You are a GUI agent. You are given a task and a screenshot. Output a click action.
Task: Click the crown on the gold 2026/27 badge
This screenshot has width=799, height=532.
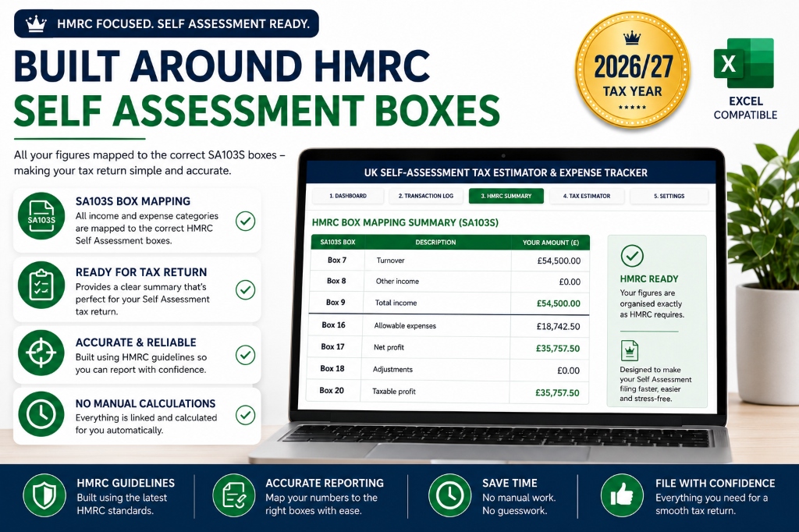(x=632, y=37)
